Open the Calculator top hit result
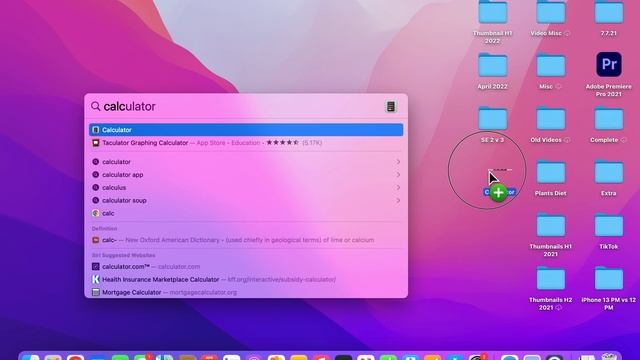 pyautogui.click(x=246, y=130)
